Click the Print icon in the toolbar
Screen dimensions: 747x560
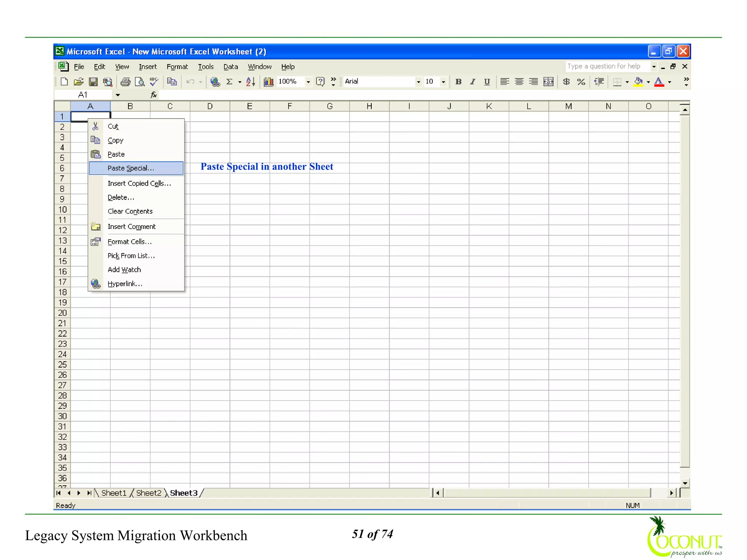125,82
